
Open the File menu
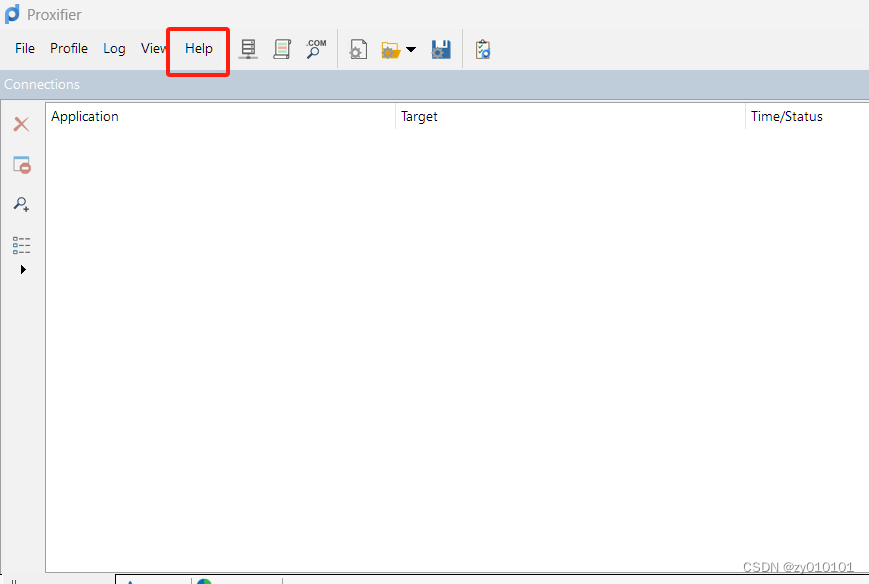tap(25, 49)
